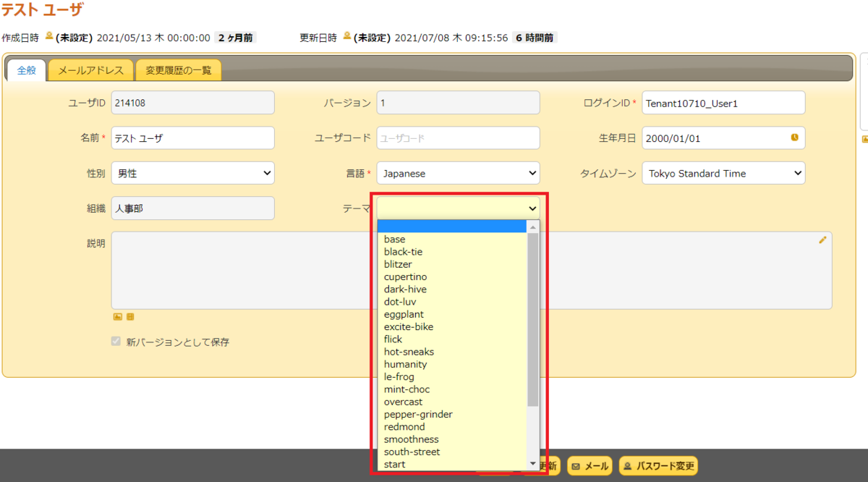
Task: Click the theme list scrollbar thumb
Action: 533,320
